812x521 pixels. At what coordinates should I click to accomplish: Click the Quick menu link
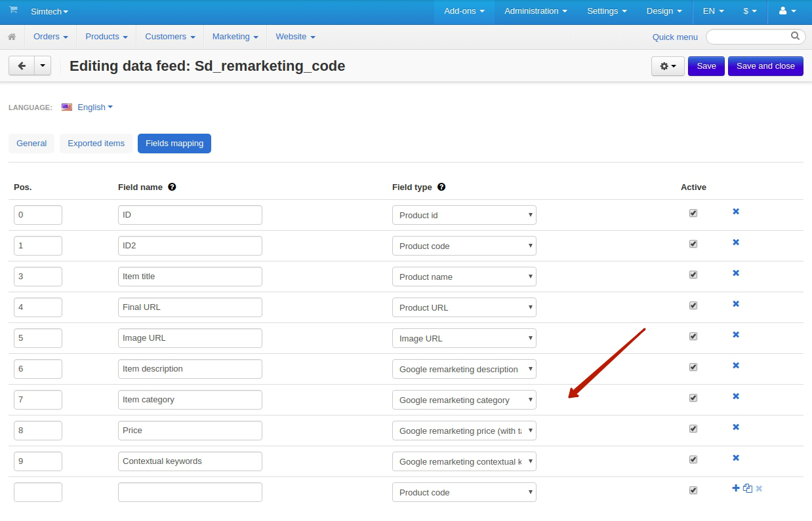click(675, 37)
